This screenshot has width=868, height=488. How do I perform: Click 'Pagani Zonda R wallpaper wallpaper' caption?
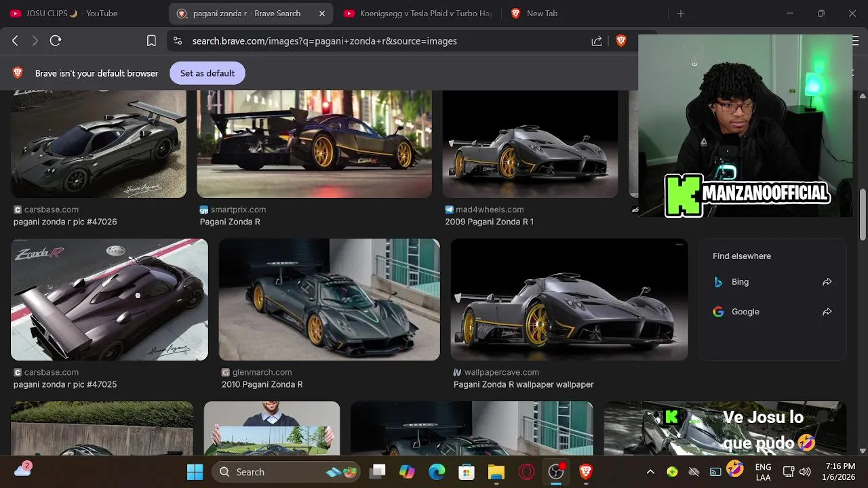tap(524, 384)
